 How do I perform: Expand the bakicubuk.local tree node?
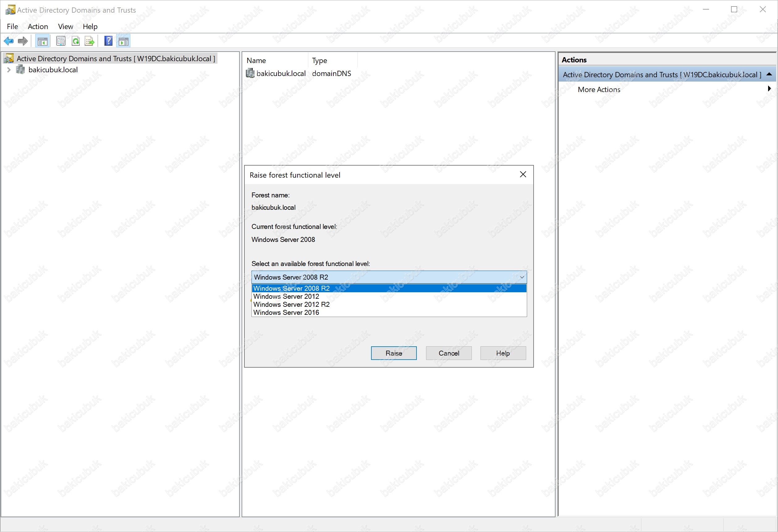(9, 70)
